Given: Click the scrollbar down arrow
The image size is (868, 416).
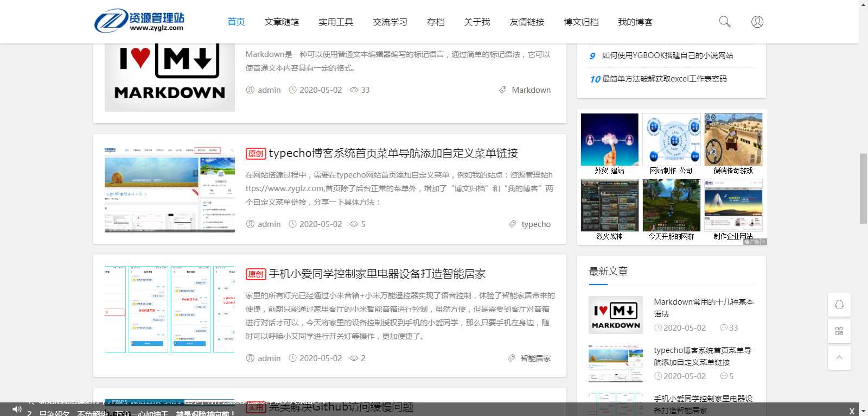Looking at the screenshot, I should coord(863,412).
